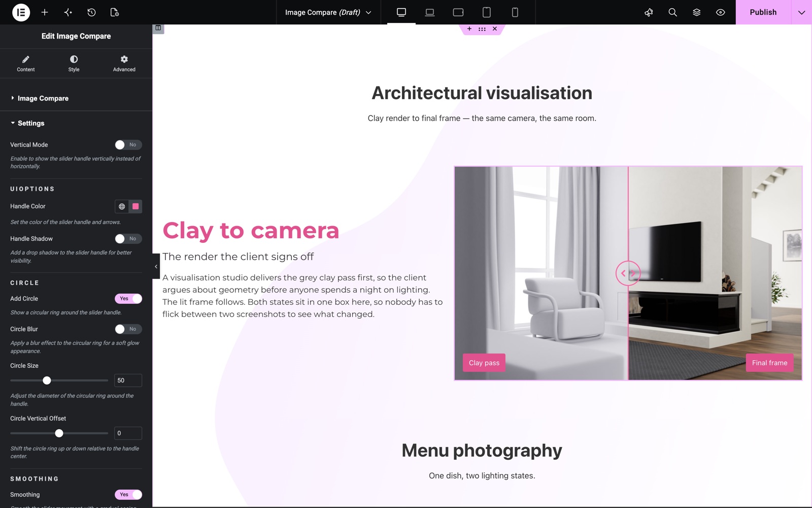Click the Add Element plus icon
The width and height of the screenshot is (812, 508).
pyautogui.click(x=45, y=12)
